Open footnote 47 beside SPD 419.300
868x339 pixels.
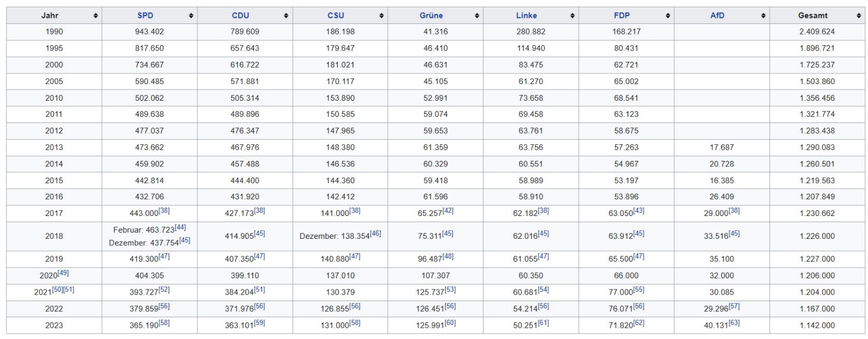(x=164, y=257)
